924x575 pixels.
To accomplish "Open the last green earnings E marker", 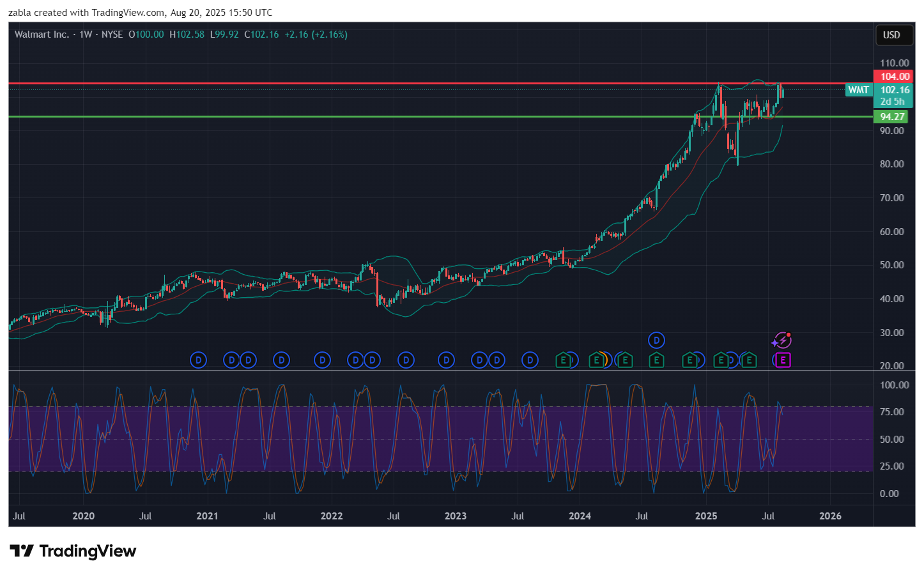I will pyautogui.click(x=750, y=360).
